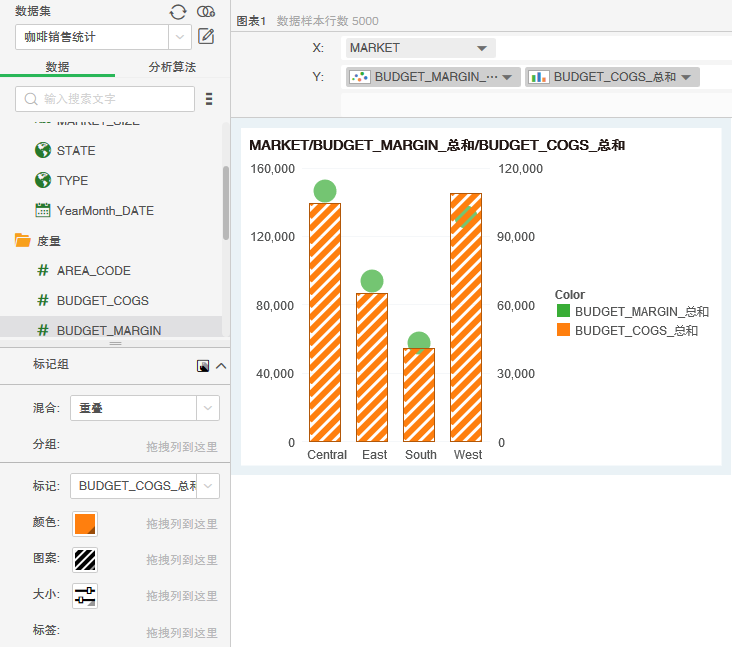Select the YearMonth_DATE field
The image size is (732, 647).
coord(104,211)
